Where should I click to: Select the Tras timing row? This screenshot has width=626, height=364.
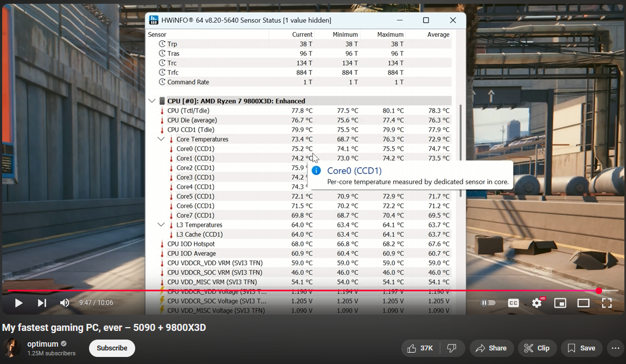pos(299,53)
